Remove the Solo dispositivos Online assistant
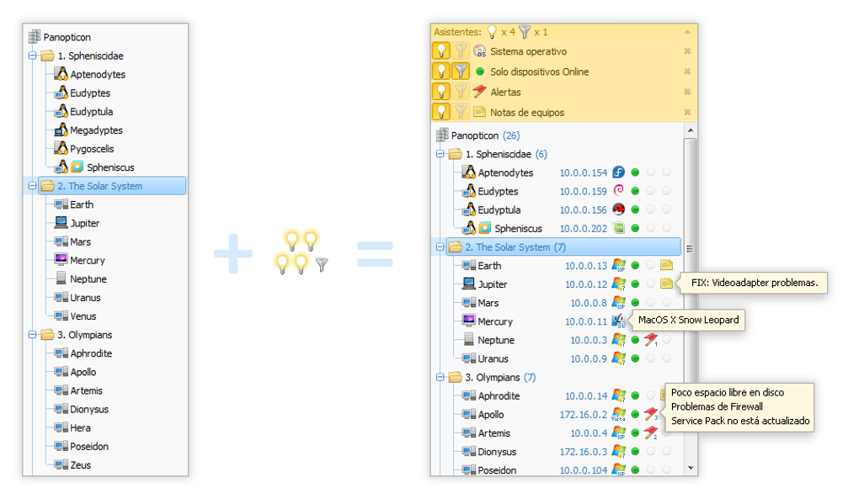Screen dimensions: 859x504 (x=687, y=72)
